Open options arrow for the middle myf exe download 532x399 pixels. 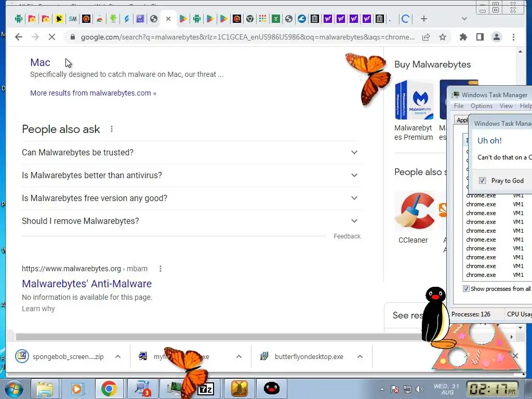coord(239,356)
